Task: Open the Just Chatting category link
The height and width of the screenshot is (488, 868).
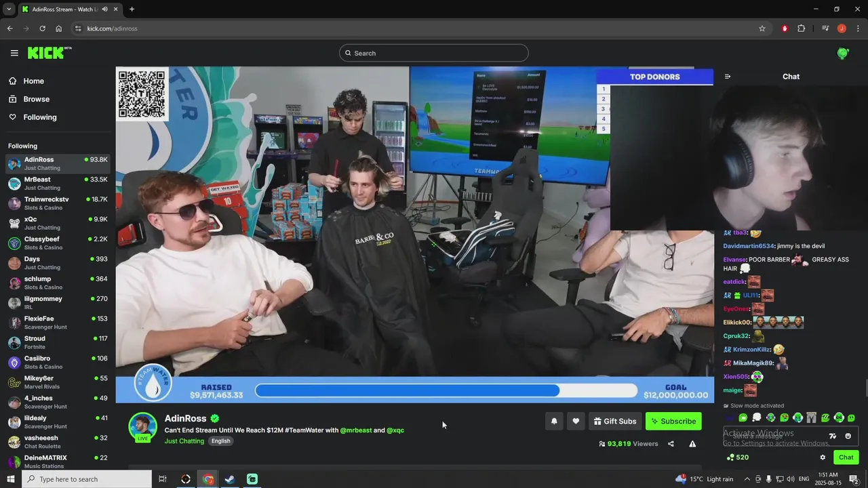Action: pyautogui.click(x=184, y=441)
